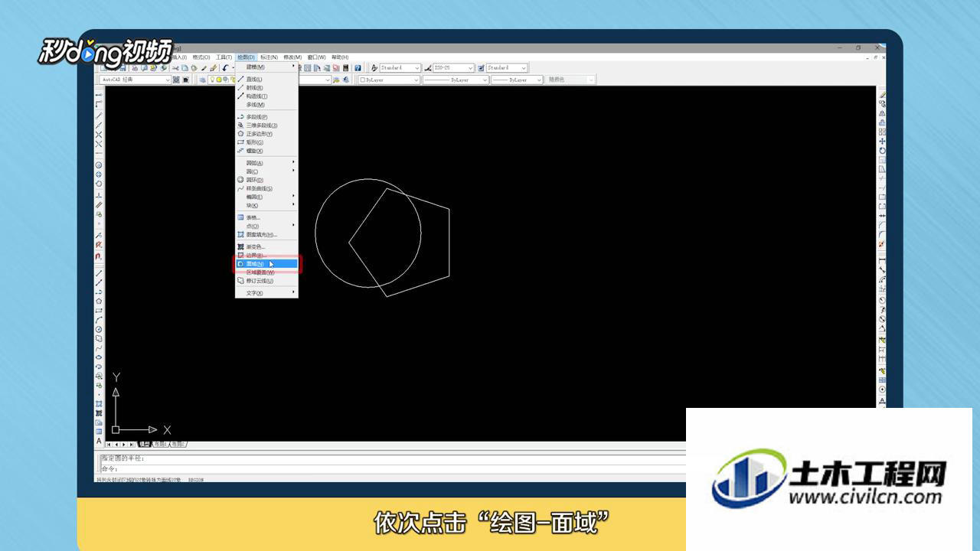
Task: Click the Array tool in right modify toolbar
Action: (882, 131)
